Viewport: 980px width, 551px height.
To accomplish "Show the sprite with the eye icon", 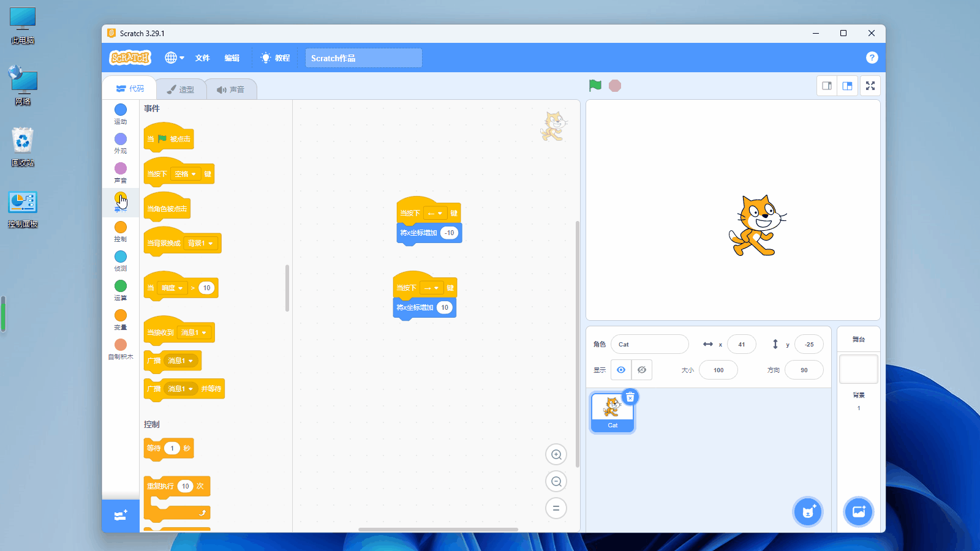I will (621, 370).
